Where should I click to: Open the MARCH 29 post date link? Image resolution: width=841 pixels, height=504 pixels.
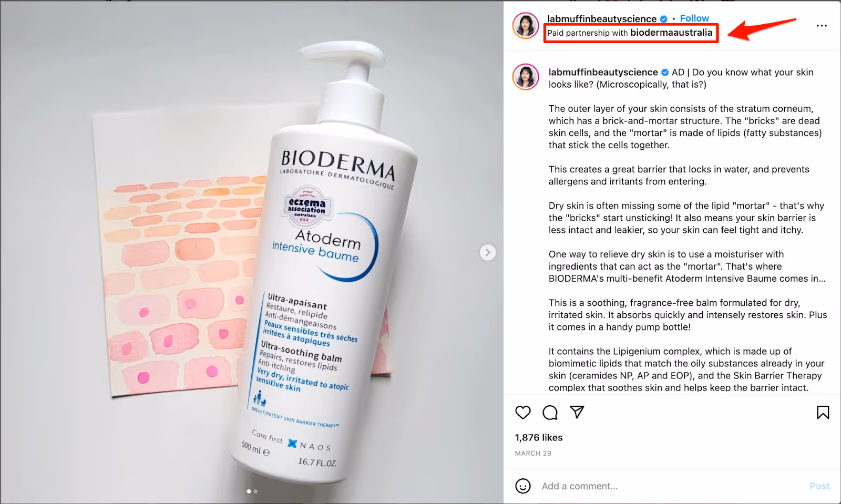533,453
